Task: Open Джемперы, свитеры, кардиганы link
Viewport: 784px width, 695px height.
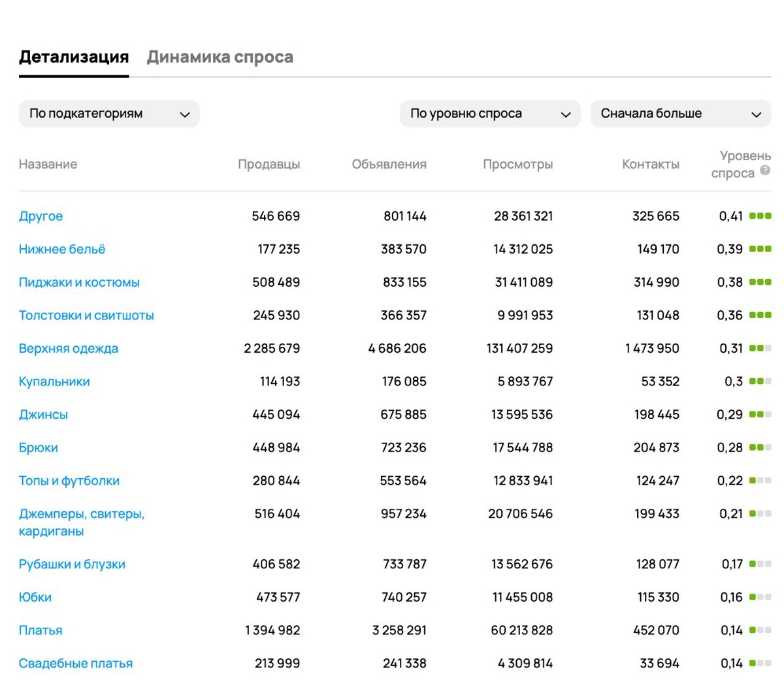Action: (82, 523)
